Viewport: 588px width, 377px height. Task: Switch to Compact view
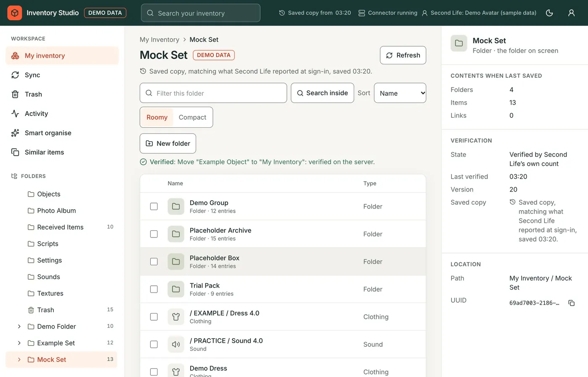192,117
